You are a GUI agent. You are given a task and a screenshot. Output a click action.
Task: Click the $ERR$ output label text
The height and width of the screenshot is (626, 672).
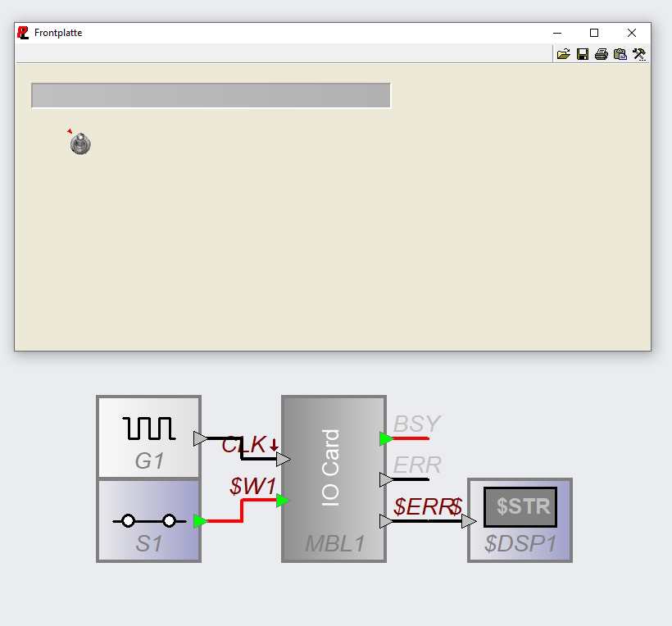(427, 506)
